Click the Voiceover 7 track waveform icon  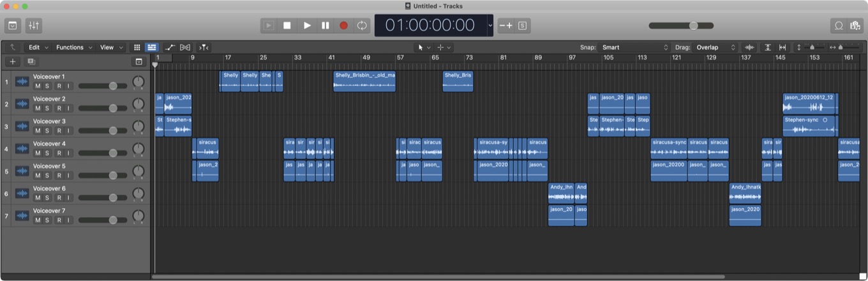[x=22, y=216]
